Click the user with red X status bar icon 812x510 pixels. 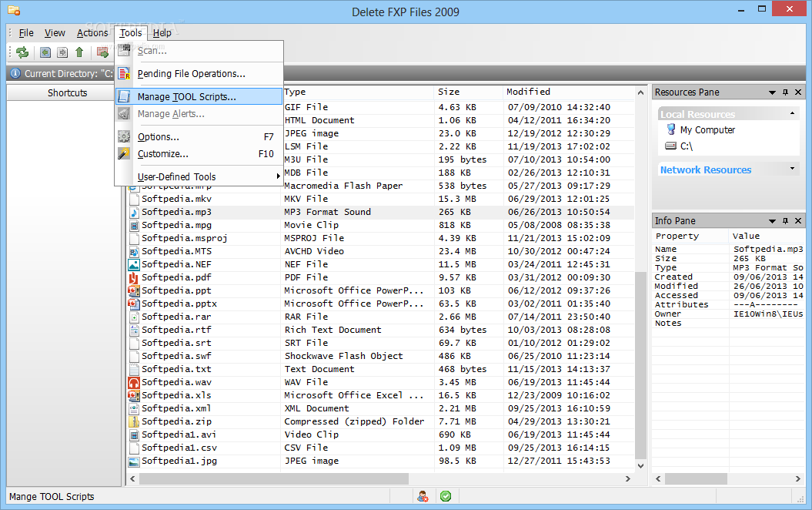click(423, 497)
